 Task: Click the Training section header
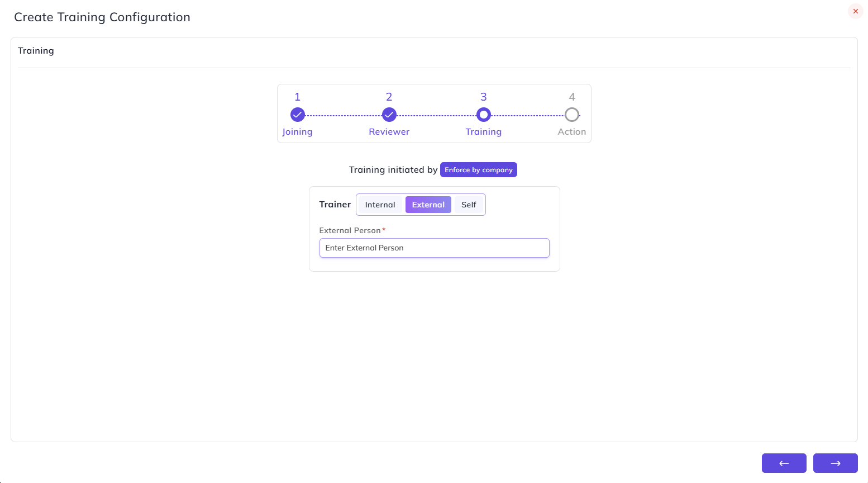[36, 51]
